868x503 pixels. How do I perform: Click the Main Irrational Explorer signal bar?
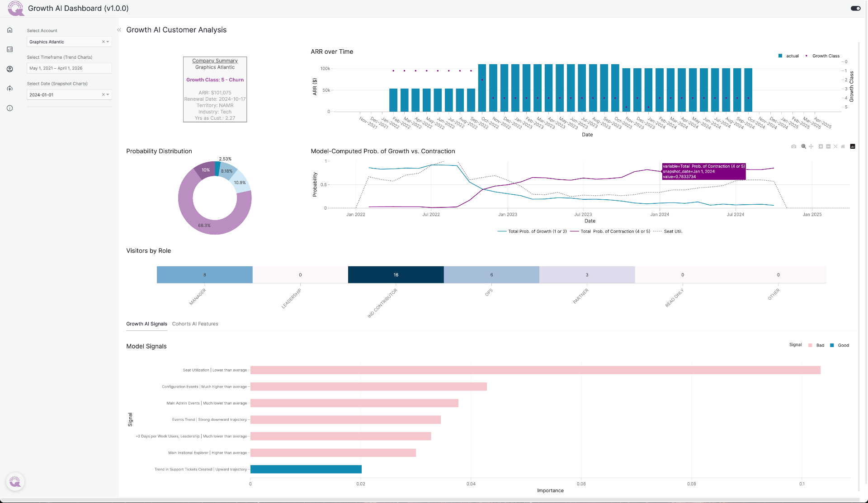coord(333,452)
